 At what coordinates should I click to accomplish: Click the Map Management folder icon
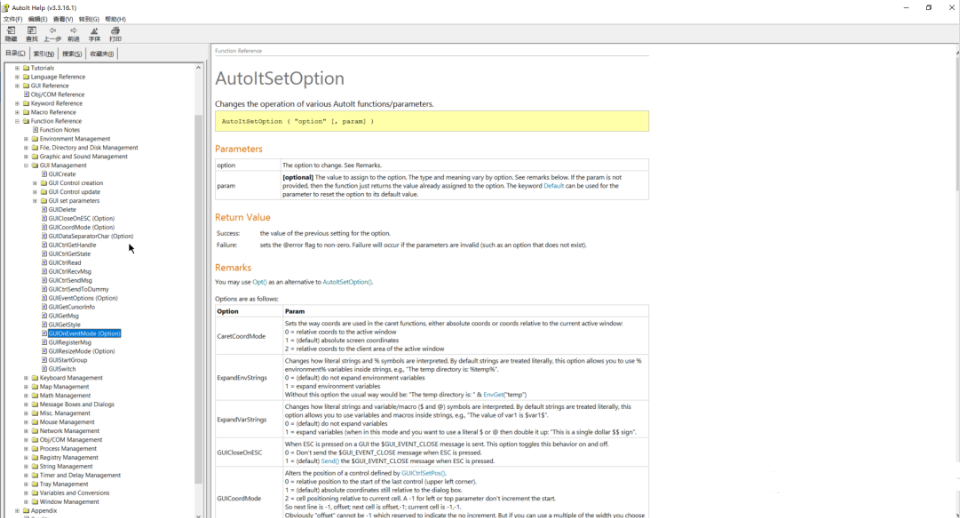pos(35,387)
